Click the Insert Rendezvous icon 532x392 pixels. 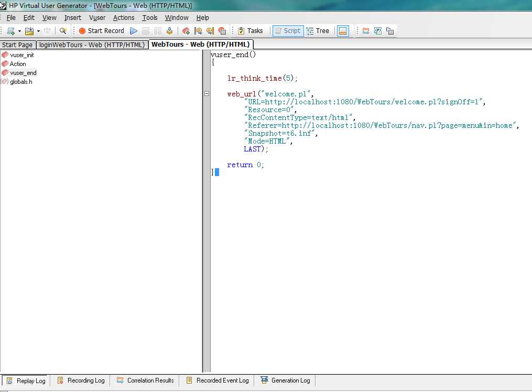pyautogui.click(x=222, y=31)
